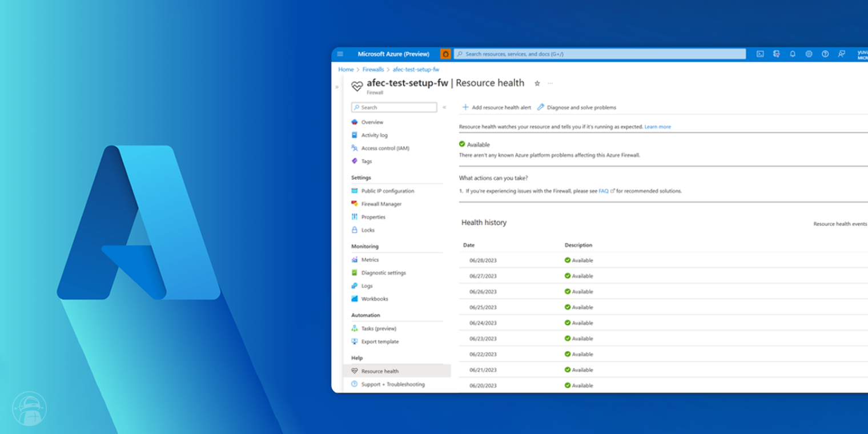Open the feedback icon in top bar
Screen dimensions: 868x434
841,54
